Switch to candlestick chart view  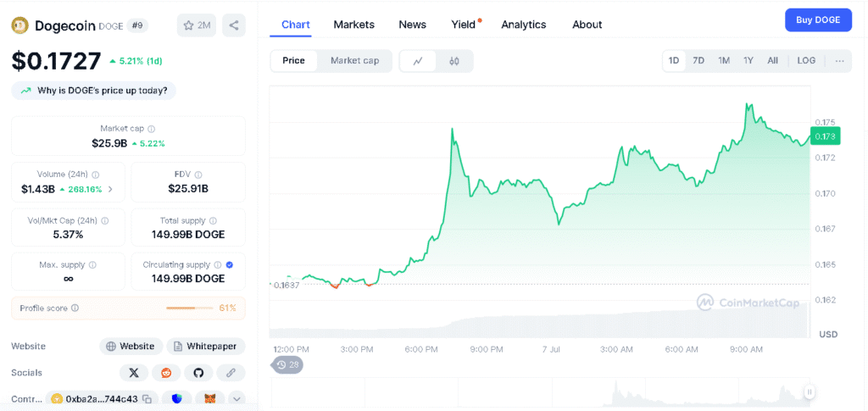454,61
